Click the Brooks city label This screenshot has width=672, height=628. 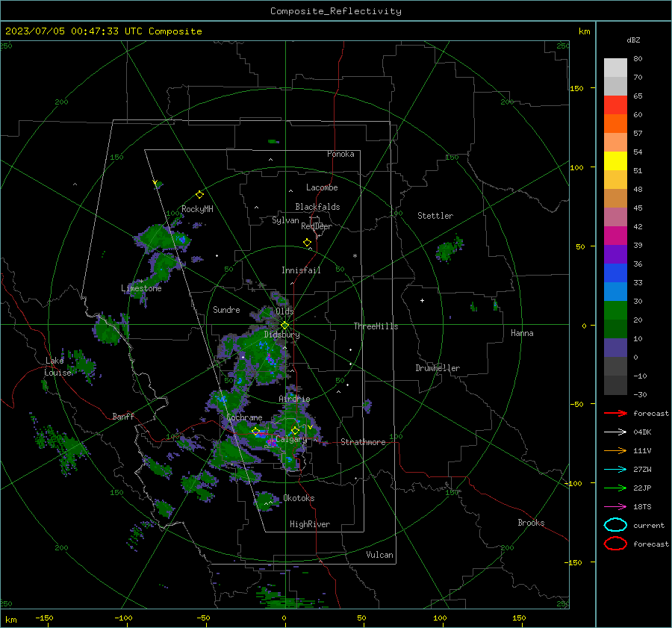[531, 523]
